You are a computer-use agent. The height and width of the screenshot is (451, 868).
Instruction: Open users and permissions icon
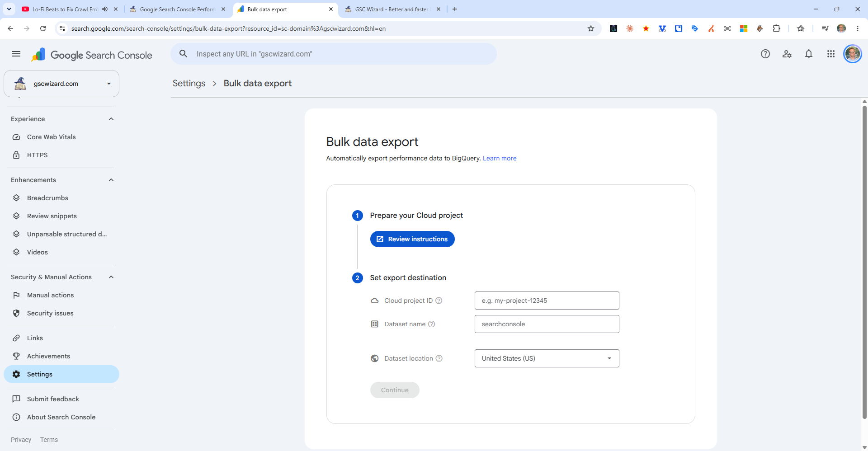[x=787, y=54]
